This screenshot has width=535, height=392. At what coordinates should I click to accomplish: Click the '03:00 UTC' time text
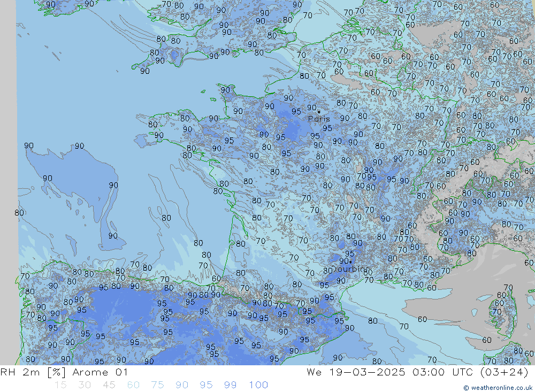442,372
